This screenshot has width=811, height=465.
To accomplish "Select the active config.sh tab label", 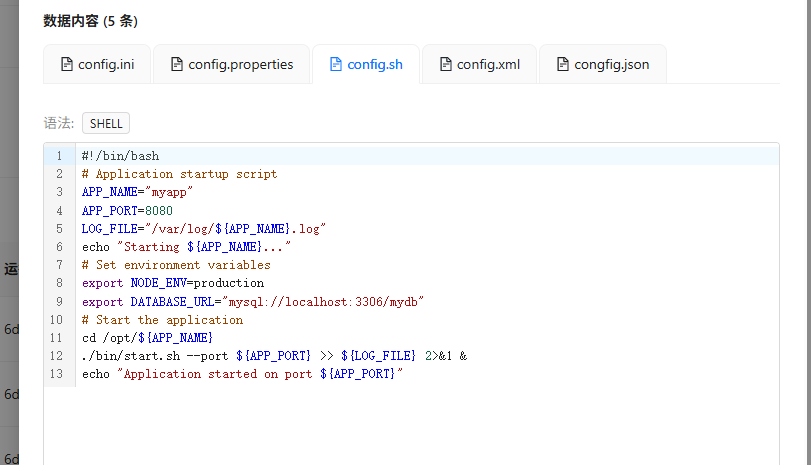I will [x=375, y=65].
